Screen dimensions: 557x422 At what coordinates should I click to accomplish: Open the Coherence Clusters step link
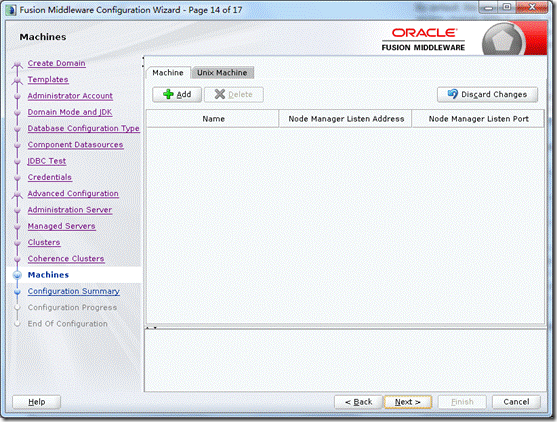[x=66, y=259]
